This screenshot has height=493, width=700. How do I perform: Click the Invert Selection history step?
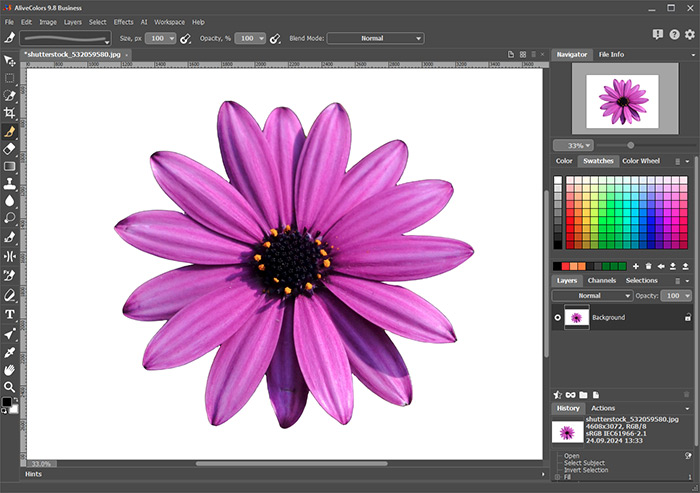click(586, 470)
